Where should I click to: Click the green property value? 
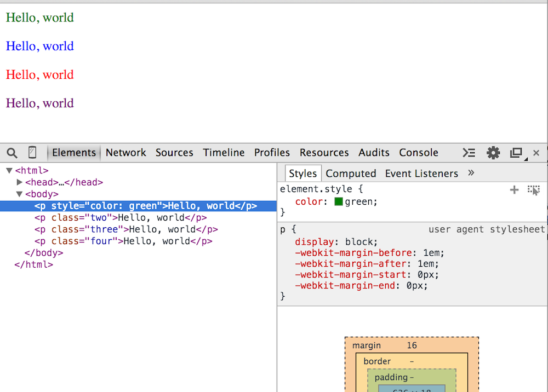coord(359,202)
